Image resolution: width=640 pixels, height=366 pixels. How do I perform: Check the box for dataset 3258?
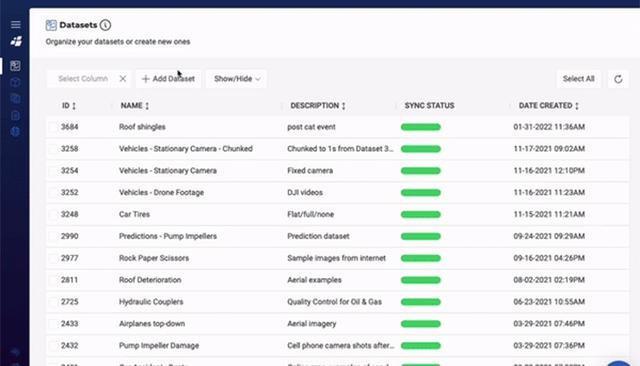[53, 149]
